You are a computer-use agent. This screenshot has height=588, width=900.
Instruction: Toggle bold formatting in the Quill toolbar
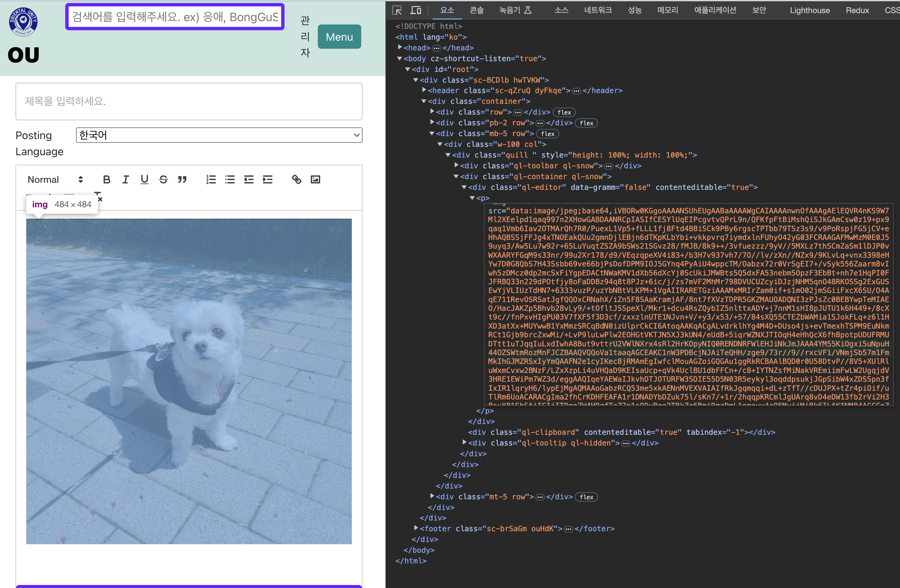107,179
